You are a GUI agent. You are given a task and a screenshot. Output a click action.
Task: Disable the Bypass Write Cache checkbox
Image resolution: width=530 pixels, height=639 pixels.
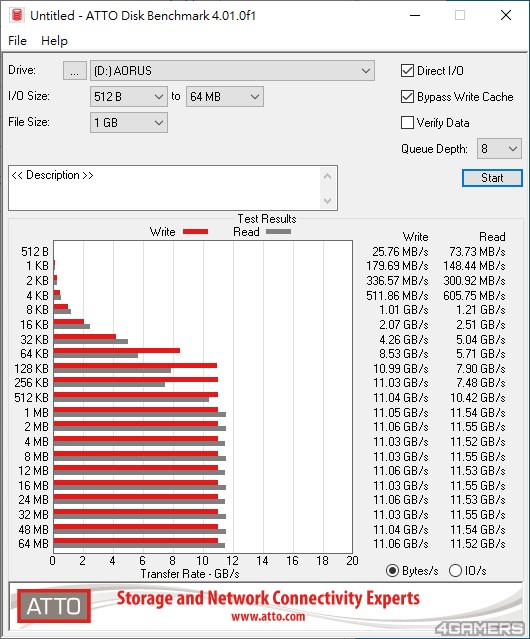point(407,97)
